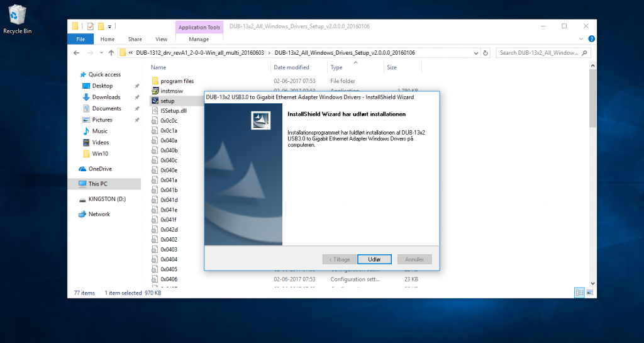Select the ISSetup.dll file icon

tap(155, 111)
